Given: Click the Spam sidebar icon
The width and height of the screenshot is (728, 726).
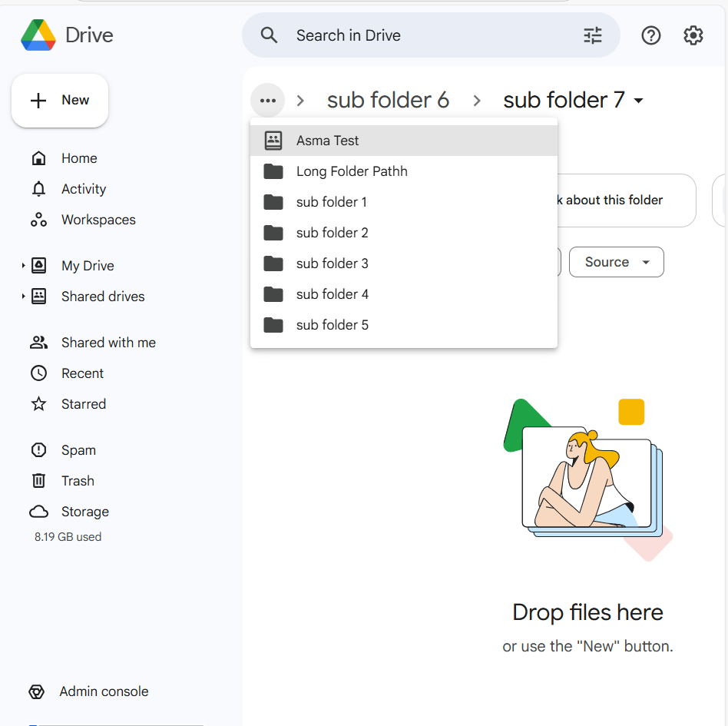Looking at the screenshot, I should pyautogui.click(x=38, y=449).
